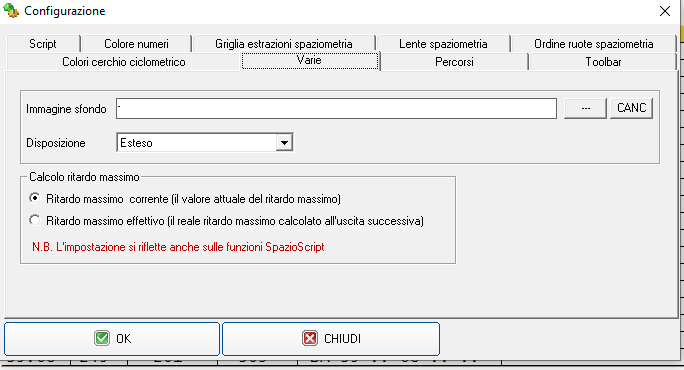The height and width of the screenshot is (370, 684).
Task: Select the Varie tab
Action: pos(310,60)
